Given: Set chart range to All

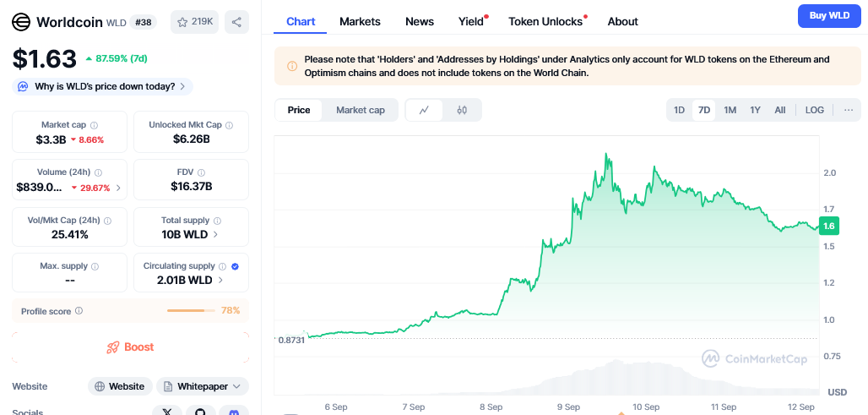Looking at the screenshot, I should click(x=780, y=110).
